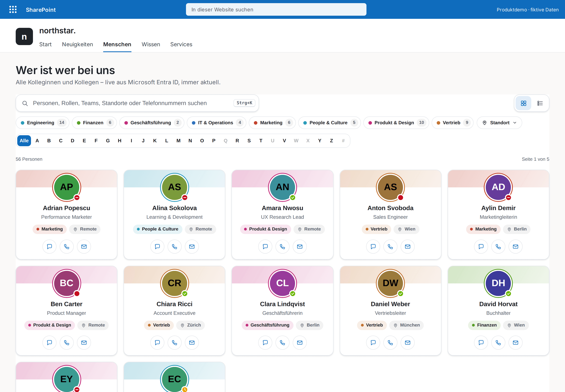Click Amara Nwosu's name
This screenshot has width=565, height=392.
click(282, 208)
